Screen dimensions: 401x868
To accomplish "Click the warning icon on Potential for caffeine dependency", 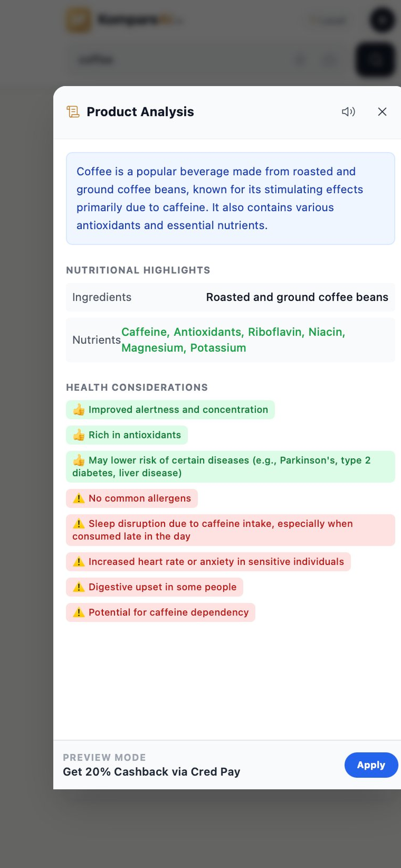I will click(79, 612).
